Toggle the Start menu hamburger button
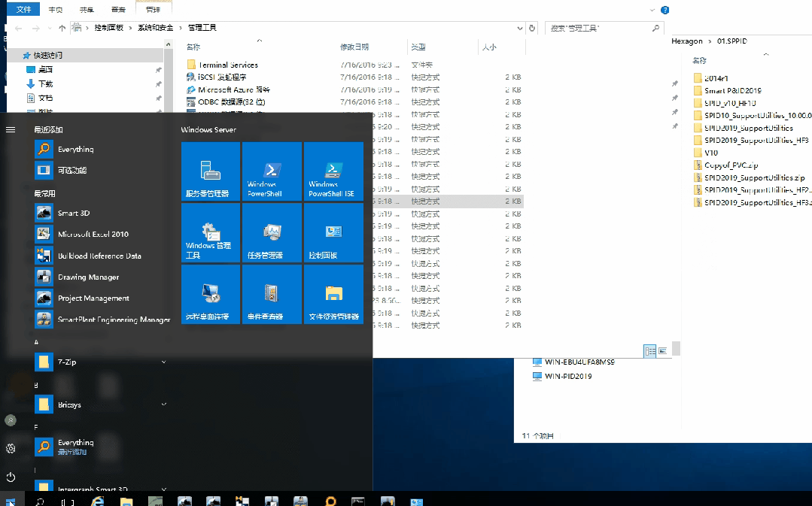Viewport: 812px width, 506px height. click(11, 130)
